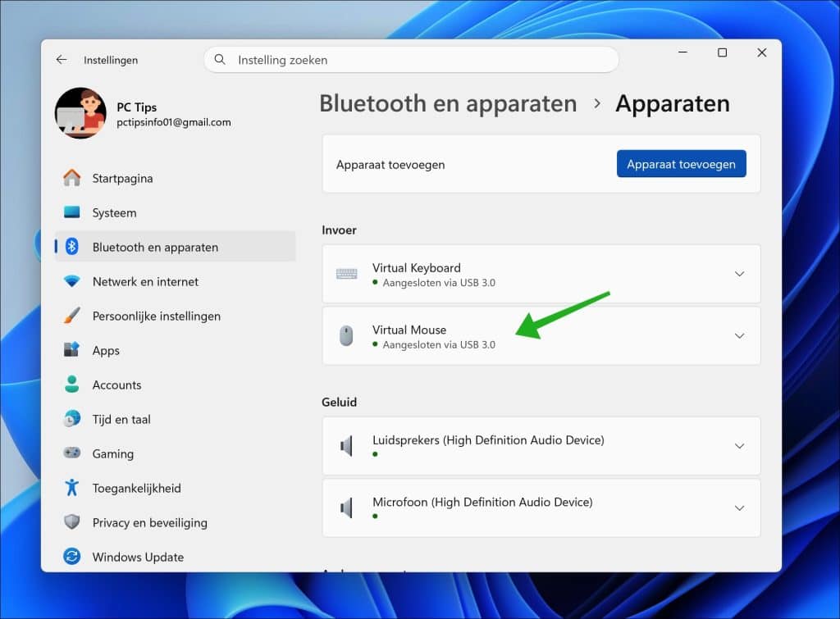The image size is (840, 619).
Task: Expand the Virtual Mouse chevron
Action: point(739,336)
